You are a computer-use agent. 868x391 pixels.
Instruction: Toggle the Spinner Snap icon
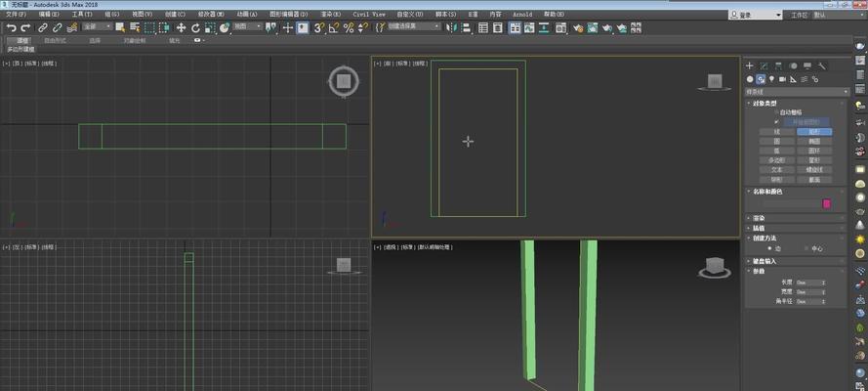[x=362, y=27]
